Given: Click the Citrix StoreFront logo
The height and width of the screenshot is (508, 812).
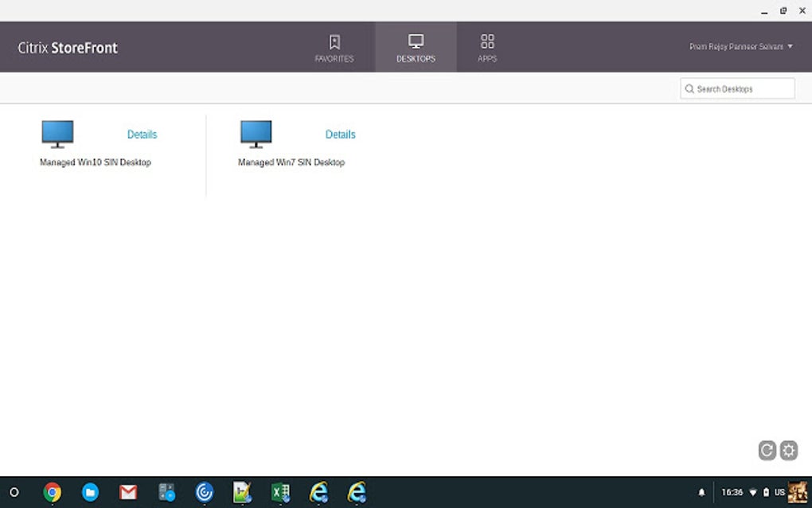Looking at the screenshot, I should click(68, 48).
